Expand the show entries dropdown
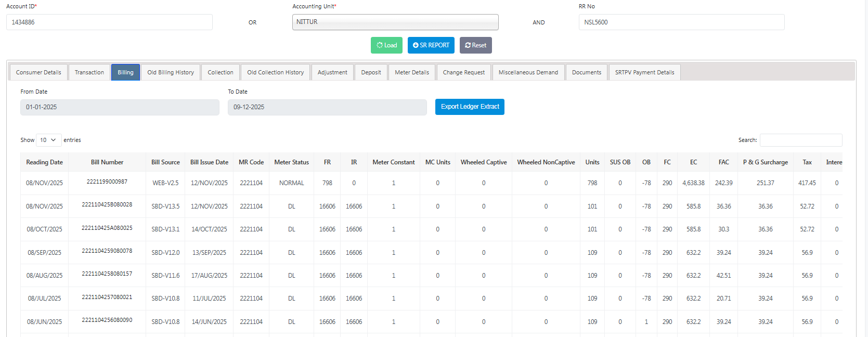This screenshot has width=868, height=337. tap(48, 140)
